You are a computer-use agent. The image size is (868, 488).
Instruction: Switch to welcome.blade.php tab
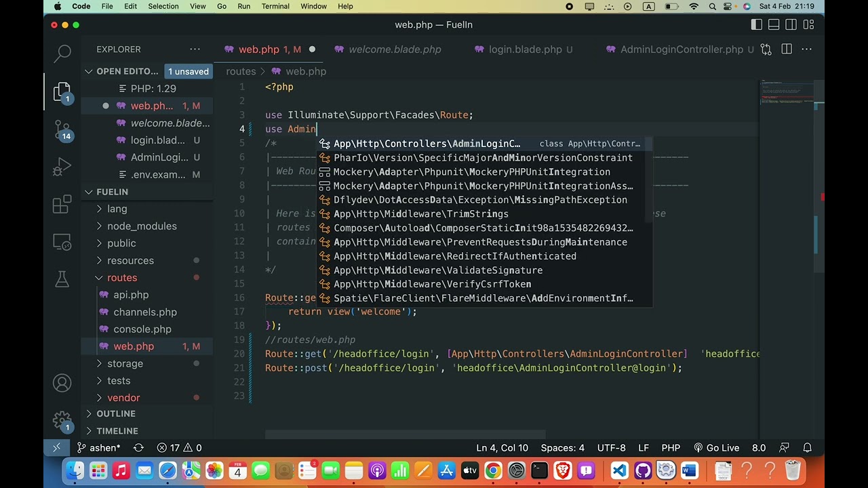394,49
